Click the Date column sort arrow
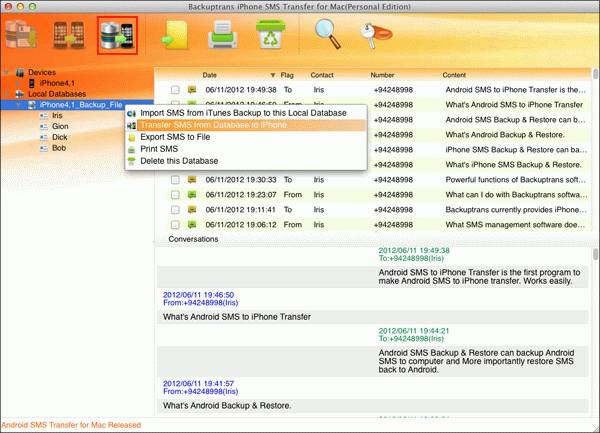 tap(272, 75)
